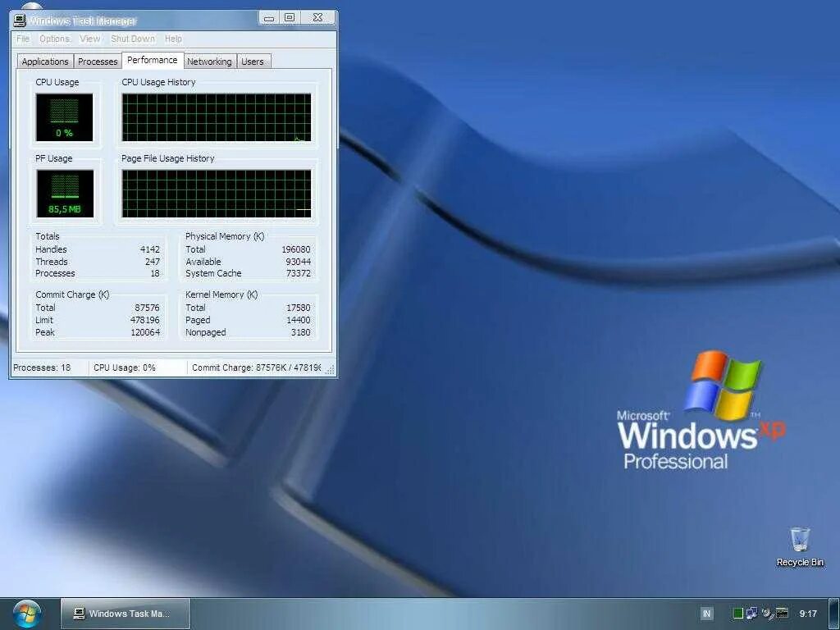Viewport: 840px width, 630px height.
Task: Open the network connection tray icon
Action: tap(752, 614)
